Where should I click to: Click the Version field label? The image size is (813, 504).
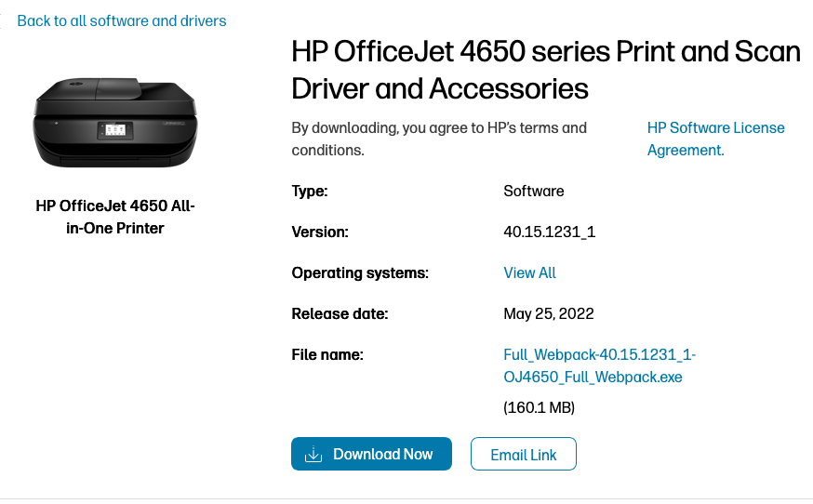point(319,232)
